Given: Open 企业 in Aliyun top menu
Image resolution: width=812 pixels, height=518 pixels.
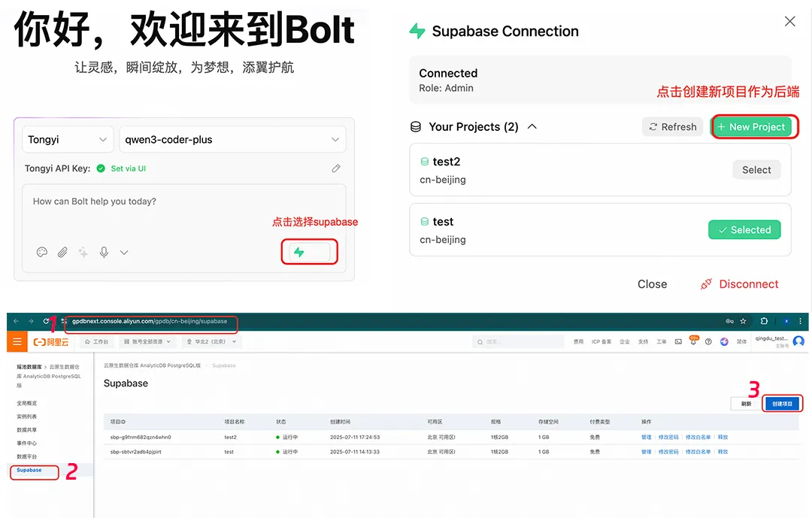Looking at the screenshot, I should tap(625, 342).
